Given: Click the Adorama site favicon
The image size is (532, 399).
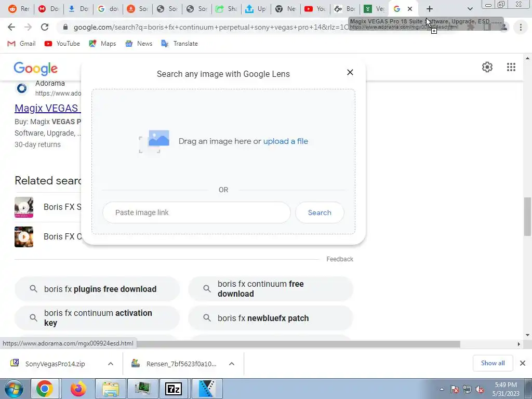Looking at the screenshot, I should [x=22, y=88].
